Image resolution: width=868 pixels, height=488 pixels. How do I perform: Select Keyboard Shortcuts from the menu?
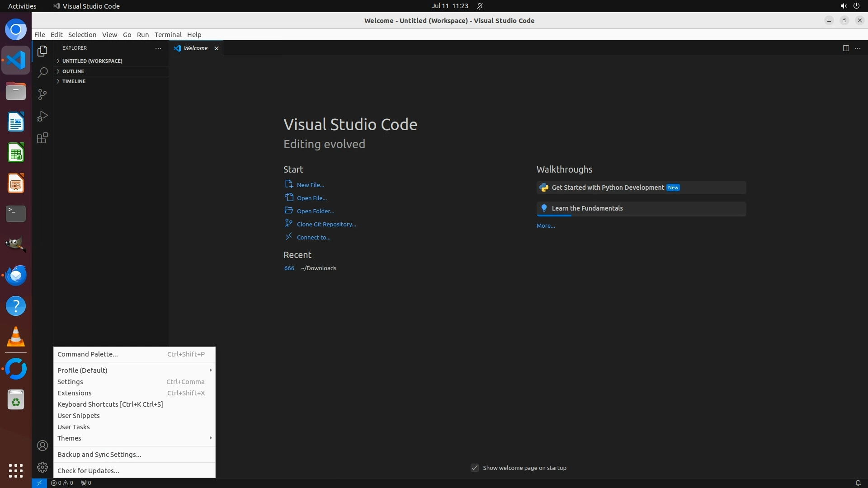point(110,404)
